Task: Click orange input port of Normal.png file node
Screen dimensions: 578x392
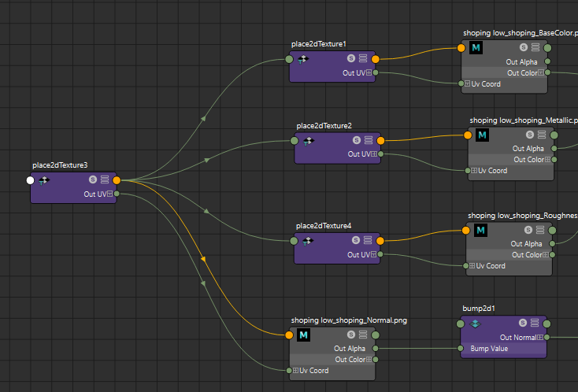Action: click(x=289, y=335)
